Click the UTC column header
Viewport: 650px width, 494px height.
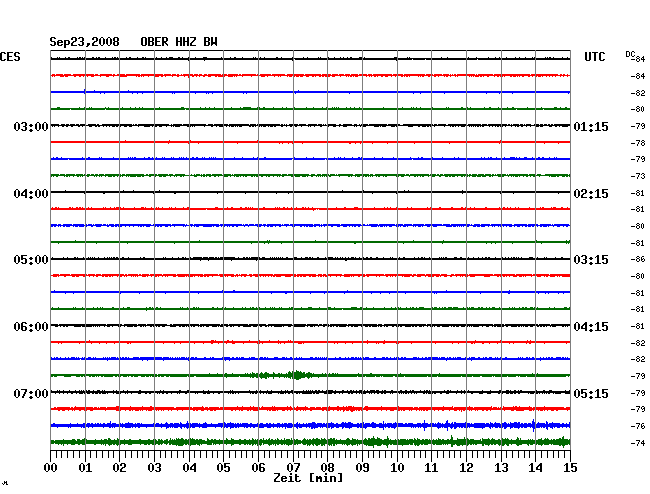[x=594, y=57]
